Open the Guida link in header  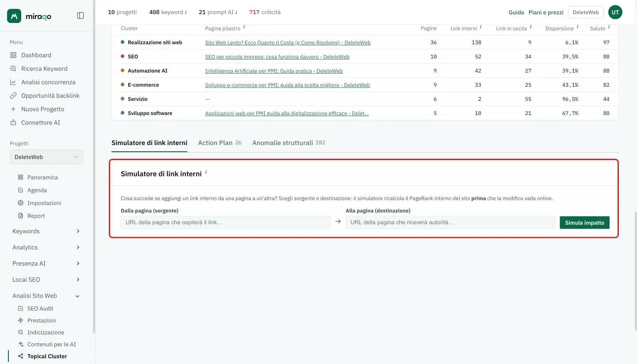[516, 12]
